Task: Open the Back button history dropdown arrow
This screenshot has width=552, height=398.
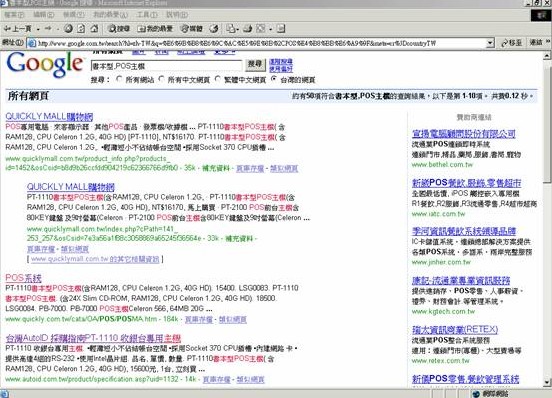Action: [38, 29]
